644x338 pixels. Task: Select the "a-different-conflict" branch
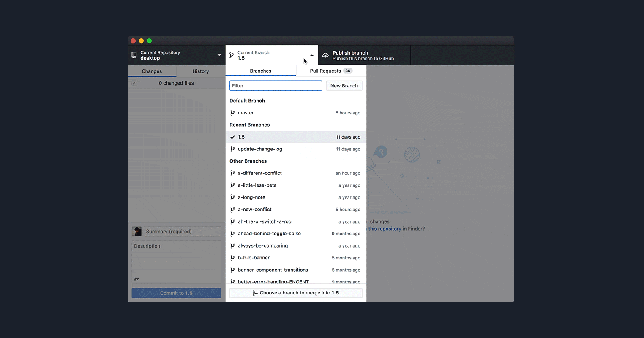[x=259, y=173]
